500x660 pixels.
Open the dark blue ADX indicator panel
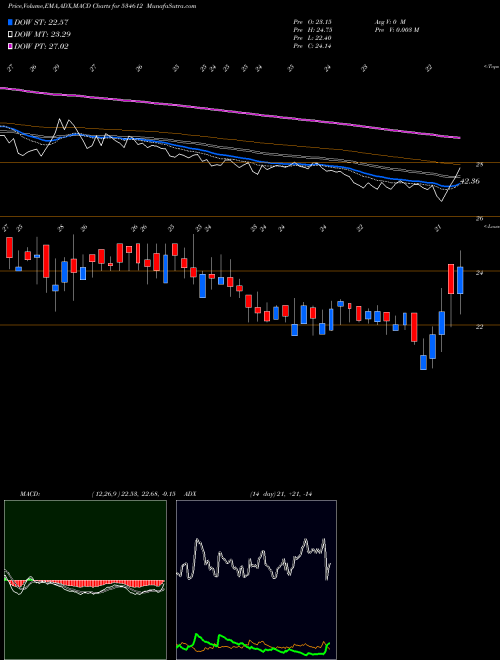256,580
